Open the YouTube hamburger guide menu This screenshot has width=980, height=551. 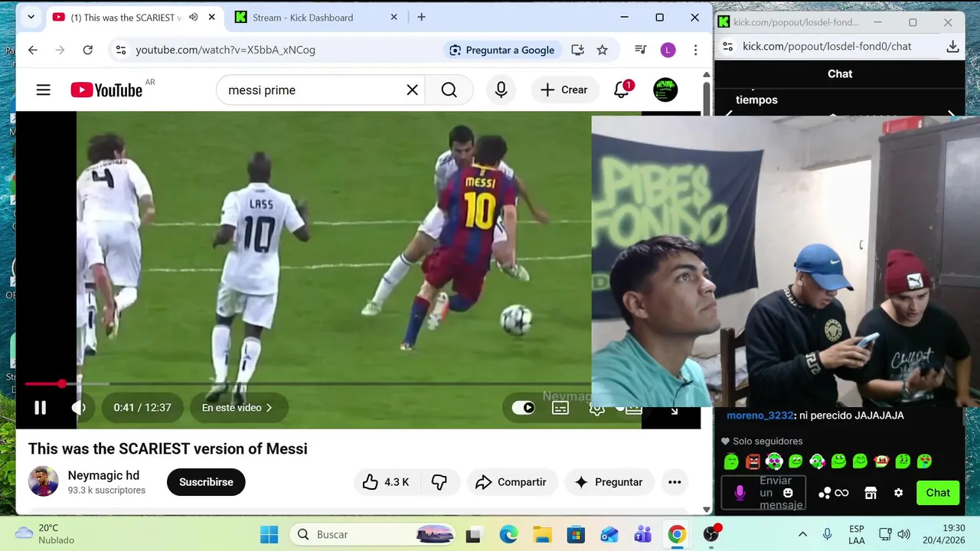[44, 90]
